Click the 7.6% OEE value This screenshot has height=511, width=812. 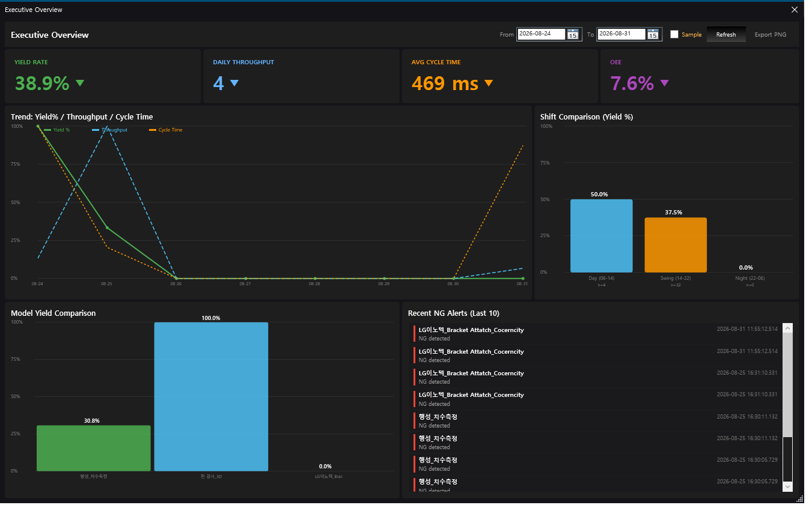632,83
